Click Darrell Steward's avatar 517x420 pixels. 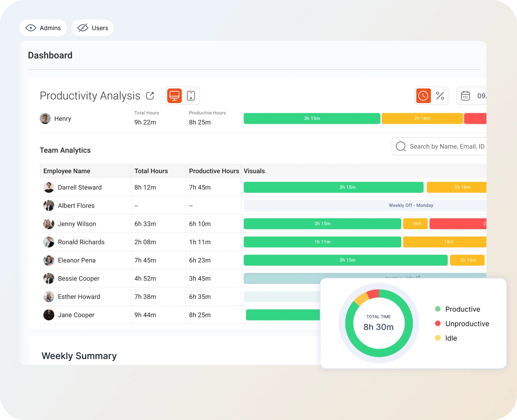click(49, 187)
